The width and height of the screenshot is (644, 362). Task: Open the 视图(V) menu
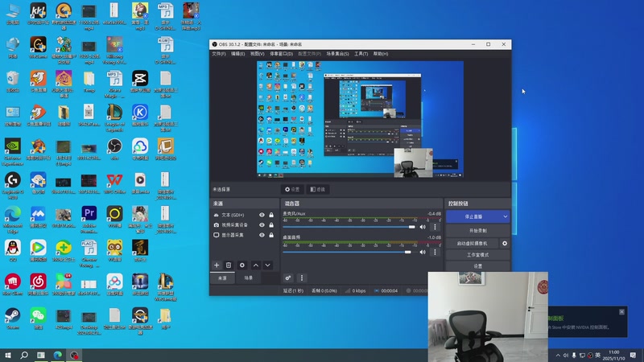[257, 54]
